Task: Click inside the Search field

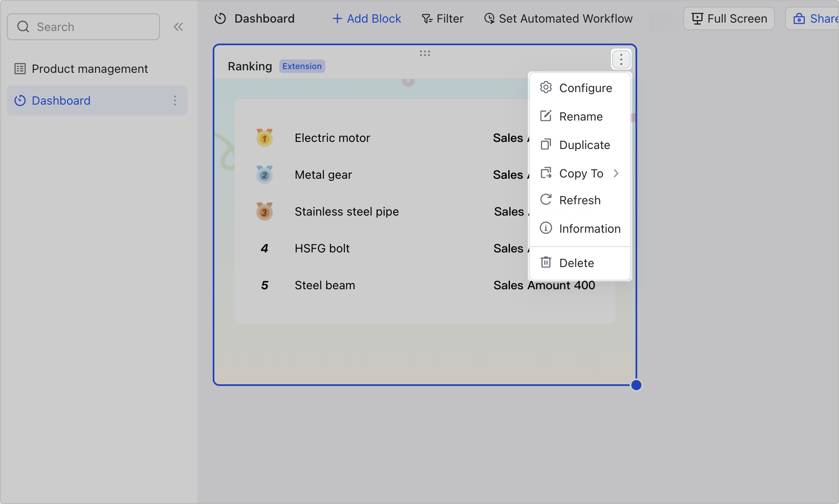Action: (x=84, y=26)
